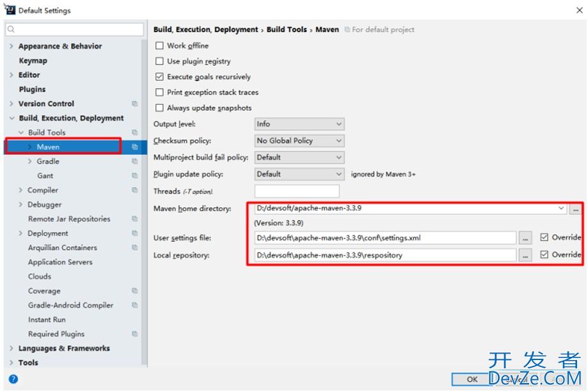
Task: Expand the Gradle node arrow
Action: click(x=29, y=161)
